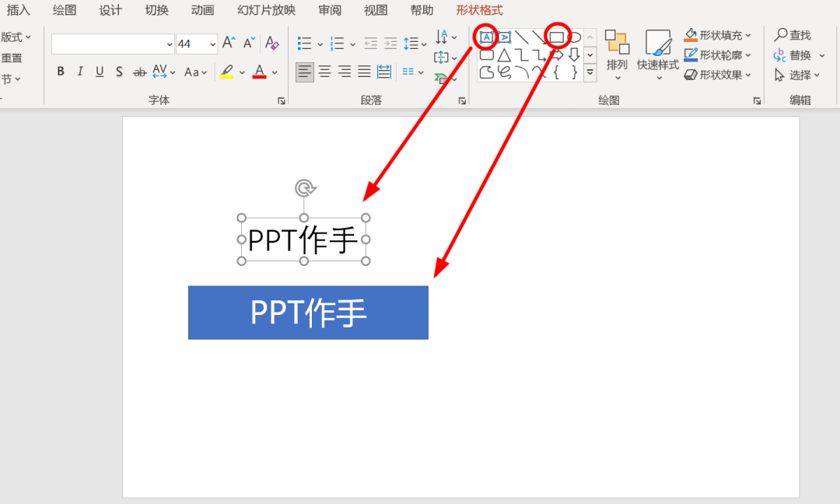Open columns dropdown

(x=413, y=72)
